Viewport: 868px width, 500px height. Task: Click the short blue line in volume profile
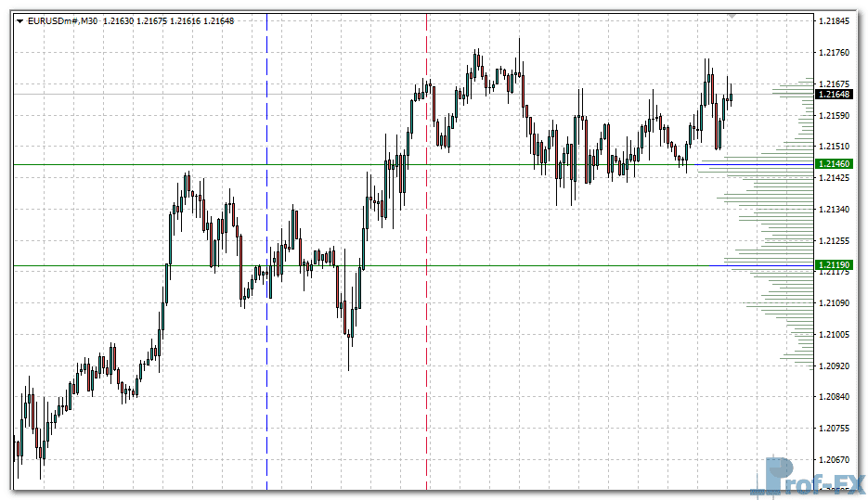click(733, 264)
